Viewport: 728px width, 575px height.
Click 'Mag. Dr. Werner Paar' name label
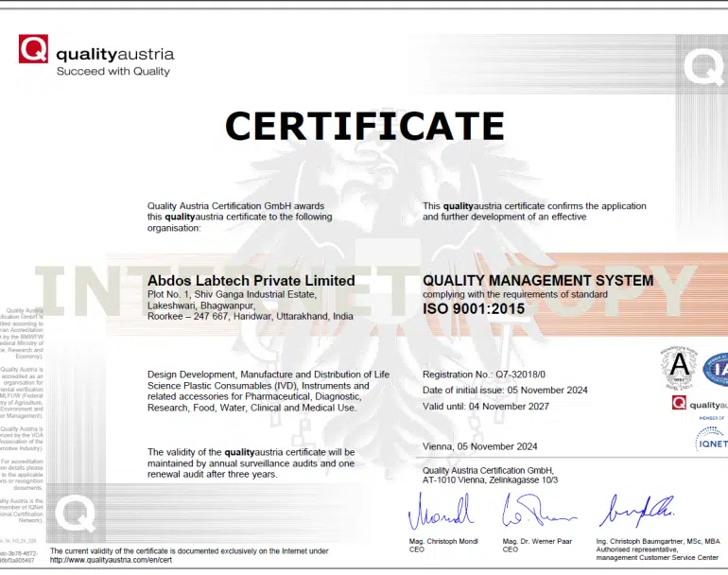pyautogui.click(x=537, y=542)
